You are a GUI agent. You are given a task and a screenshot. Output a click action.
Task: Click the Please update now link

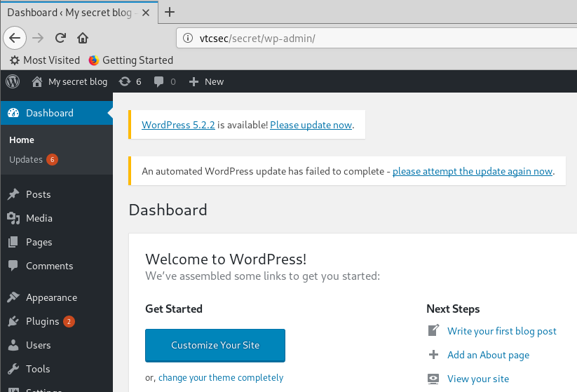(311, 125)
